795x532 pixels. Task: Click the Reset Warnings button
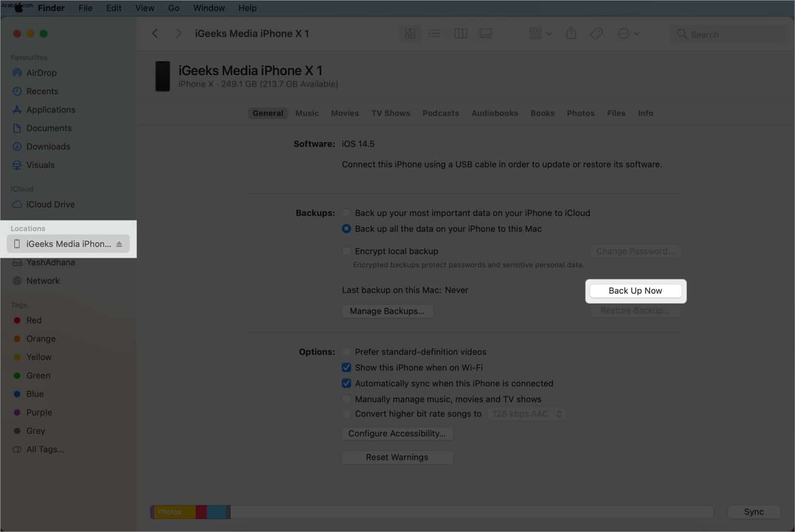click(397, 457)
